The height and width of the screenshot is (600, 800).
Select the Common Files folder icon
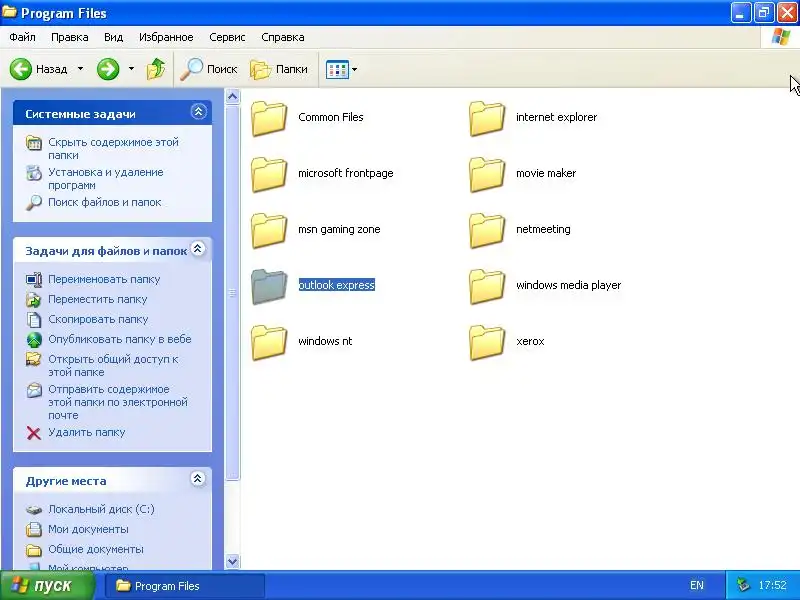point(269,118)
